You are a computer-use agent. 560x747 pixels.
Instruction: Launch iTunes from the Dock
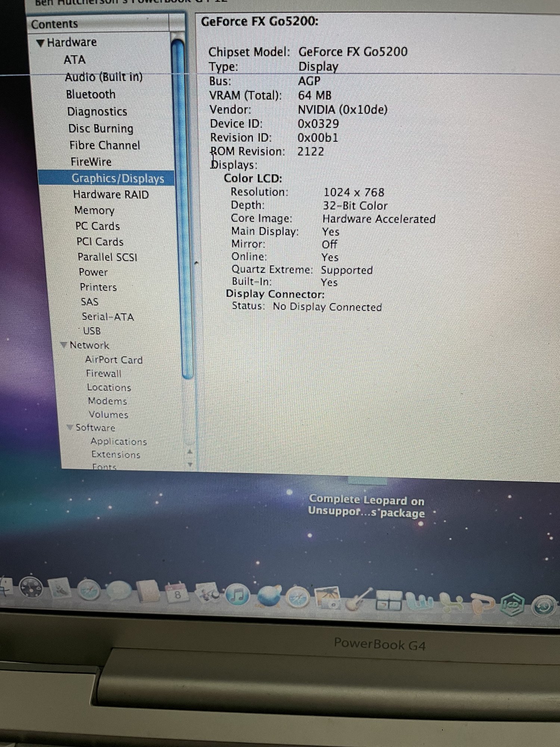tap(237, 595)
